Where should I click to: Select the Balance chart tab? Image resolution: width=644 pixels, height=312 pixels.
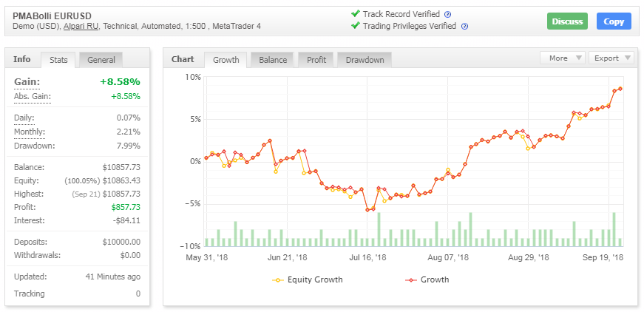tap(273, 60)
